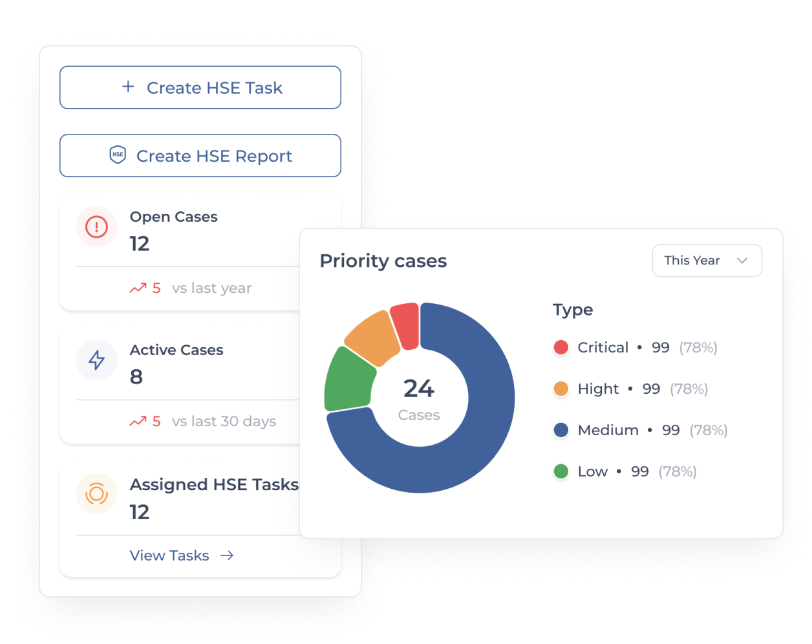This screenshot has width=812, height=644.
Task: Click the HSE shield icon on Create HSE Report
Action: [x=118, y=155]
